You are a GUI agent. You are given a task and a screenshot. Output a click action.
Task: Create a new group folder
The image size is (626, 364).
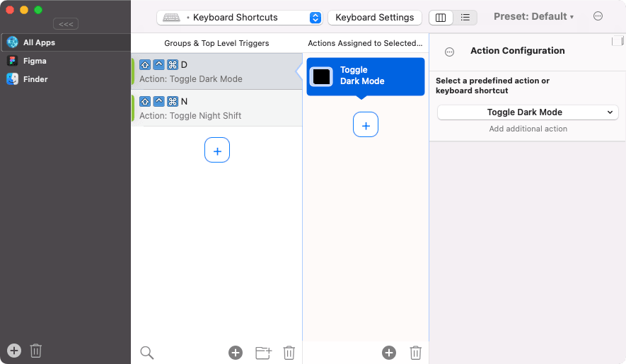[264, 353]
